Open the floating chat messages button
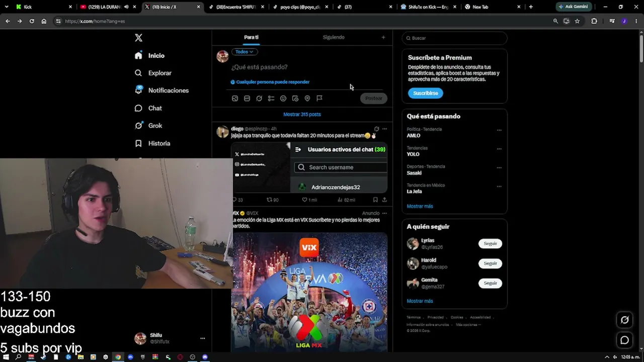Screen dimensions: 644x362 (x=624, y=340)
